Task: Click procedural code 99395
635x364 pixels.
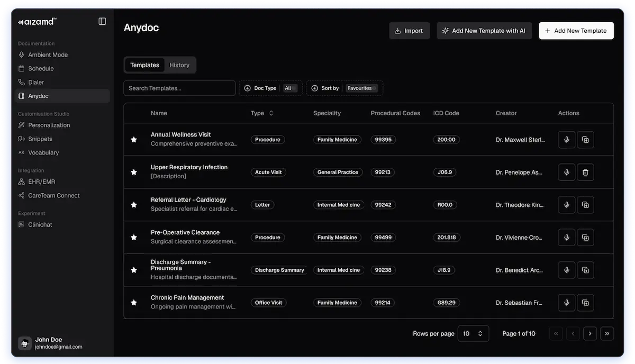Action: pyautogui.click(x=383, y=140)
